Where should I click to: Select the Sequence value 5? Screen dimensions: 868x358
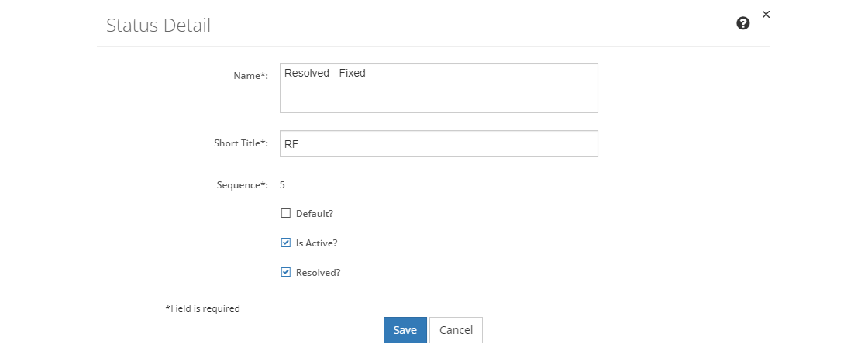(282, 184)
